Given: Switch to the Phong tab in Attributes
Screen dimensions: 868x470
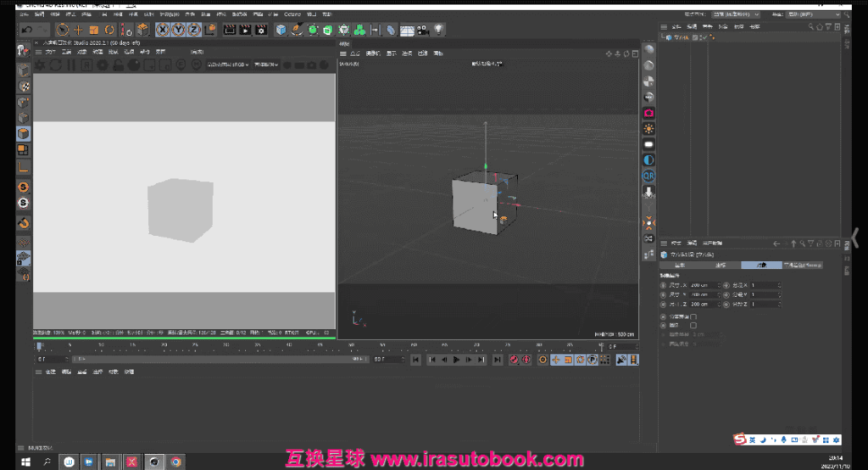Looking at the screenshot, I should (803, 266).
